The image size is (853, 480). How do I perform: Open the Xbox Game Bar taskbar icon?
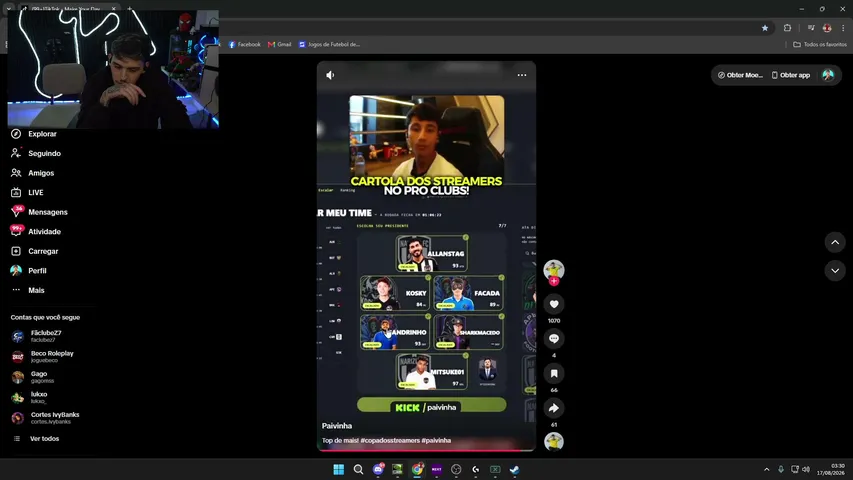(495, 469)
